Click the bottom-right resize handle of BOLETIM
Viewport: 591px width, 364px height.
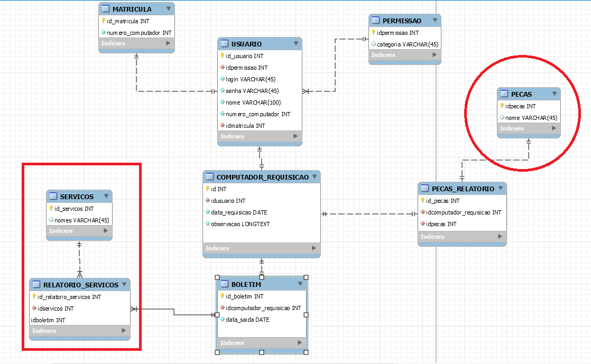tap(306, 352)
